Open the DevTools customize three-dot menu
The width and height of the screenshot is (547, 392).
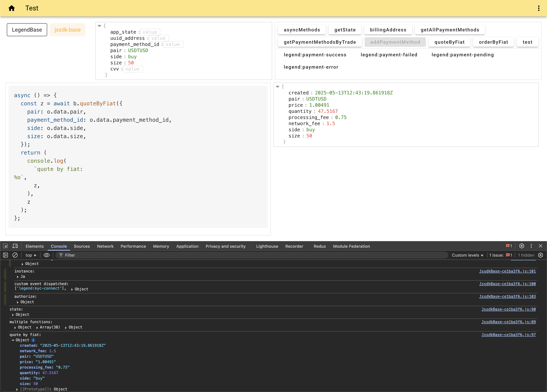(531, 246)
